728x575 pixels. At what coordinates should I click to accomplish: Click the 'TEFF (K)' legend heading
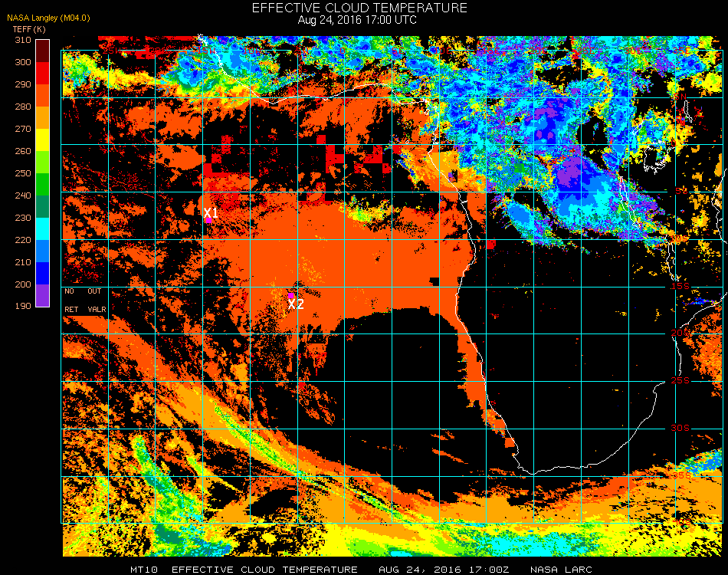click(29, 29)
